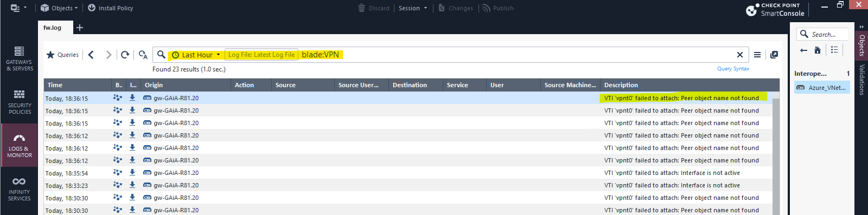Click gateway icon in first 18:36:12 row
Viewport: 868px width, 215px height.
tap(147, 135)
